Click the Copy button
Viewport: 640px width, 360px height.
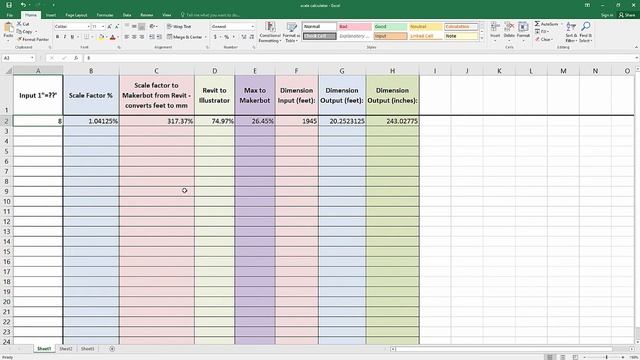(x=25, y=31)
